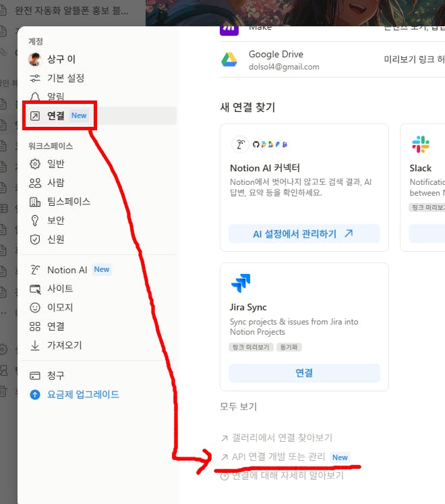Click the Jira Sync logo icon

(241, 283)
